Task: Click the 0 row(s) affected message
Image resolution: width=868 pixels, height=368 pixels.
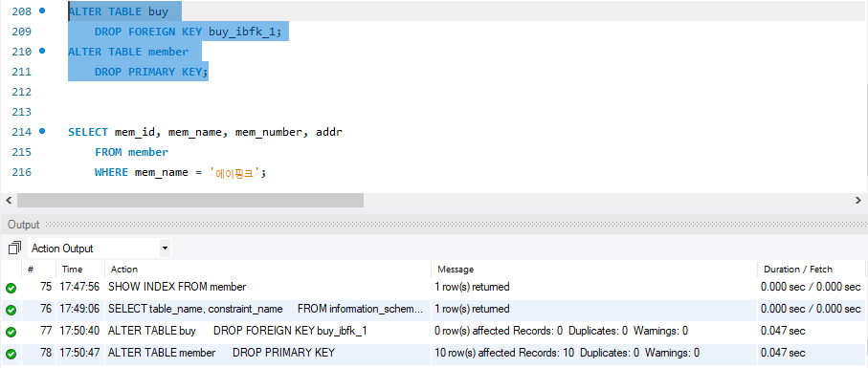Action: point(562,331)
